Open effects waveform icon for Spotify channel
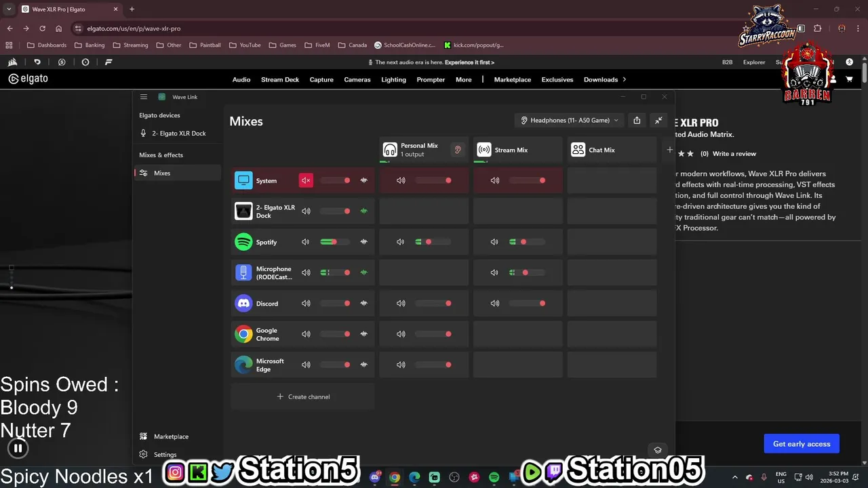 coord(364,242)
